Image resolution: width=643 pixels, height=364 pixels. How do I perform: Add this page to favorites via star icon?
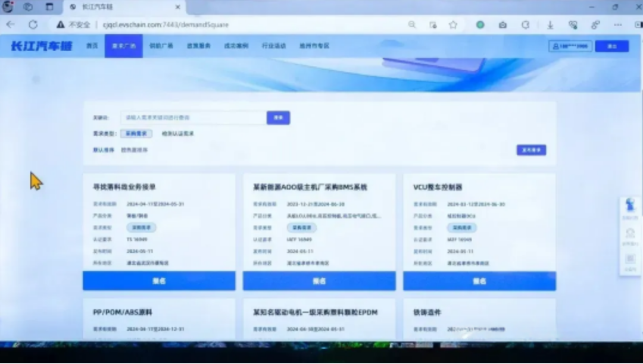tap(452, 25)
